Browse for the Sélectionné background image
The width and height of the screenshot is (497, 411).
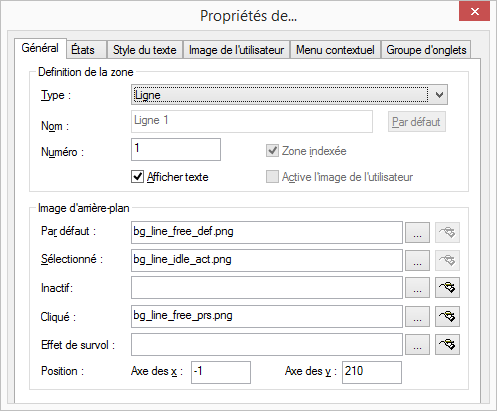pyautogui.click(x=417, y=260)
